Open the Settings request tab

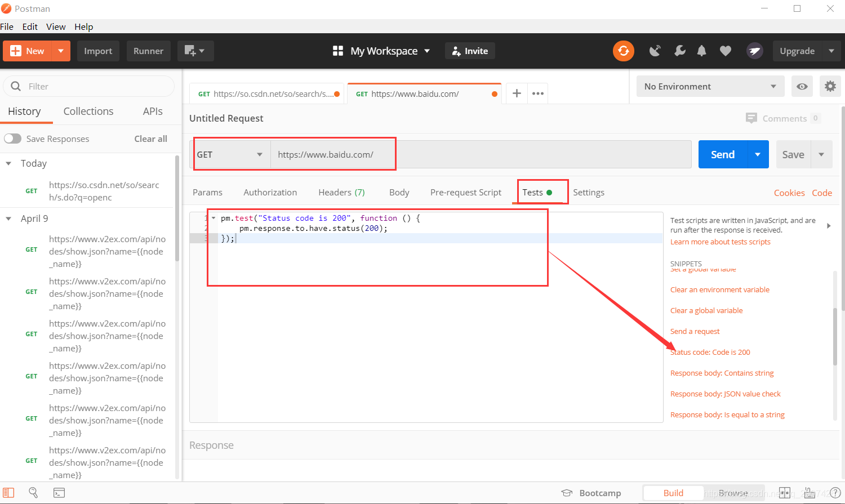point(589,192)
